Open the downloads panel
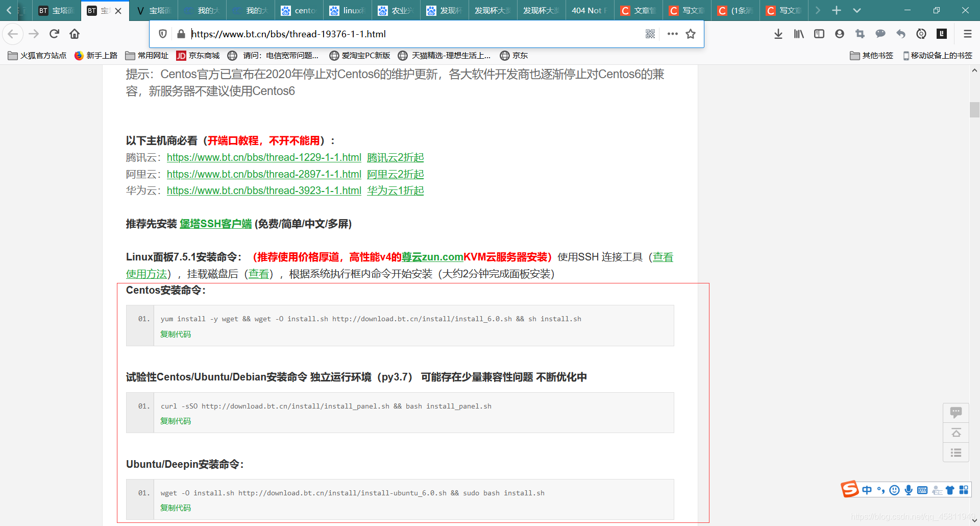Image resolution: width=980 pixels, height=526 pixels. [x=778, y=34]
